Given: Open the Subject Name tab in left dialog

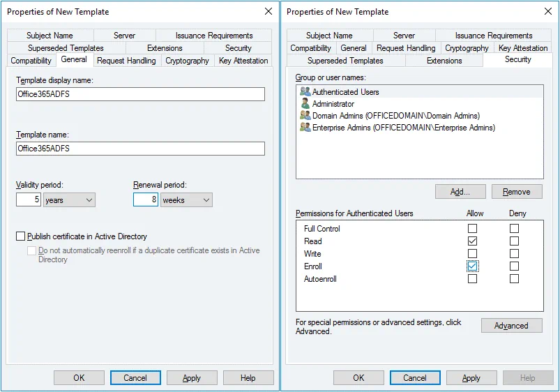Looking at the screenshot, I should click(50, 36).
